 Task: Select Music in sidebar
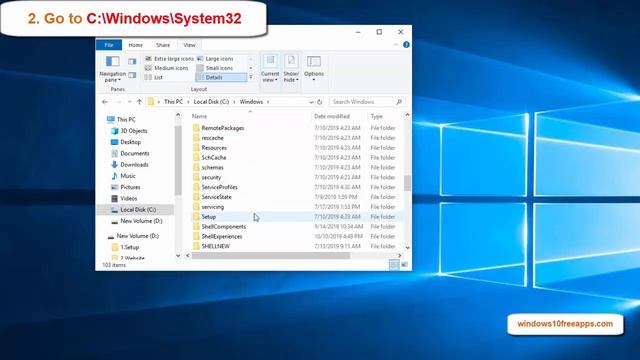pos(123,176)
